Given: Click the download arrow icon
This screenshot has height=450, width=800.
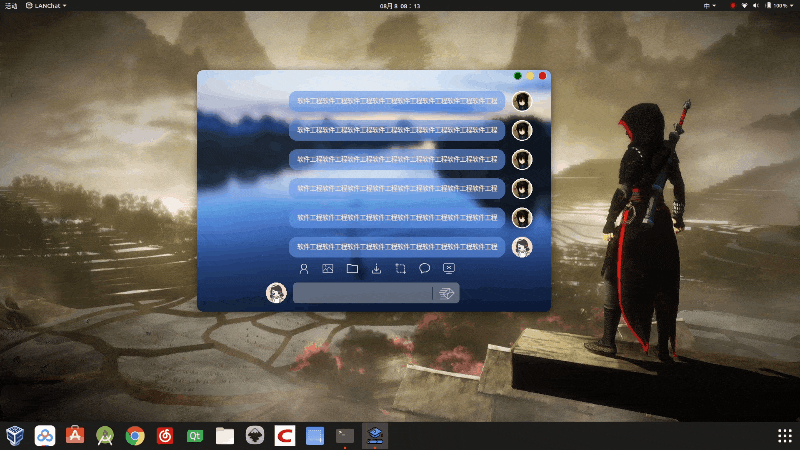Looking at the screenshot, I should coord(376,268).
